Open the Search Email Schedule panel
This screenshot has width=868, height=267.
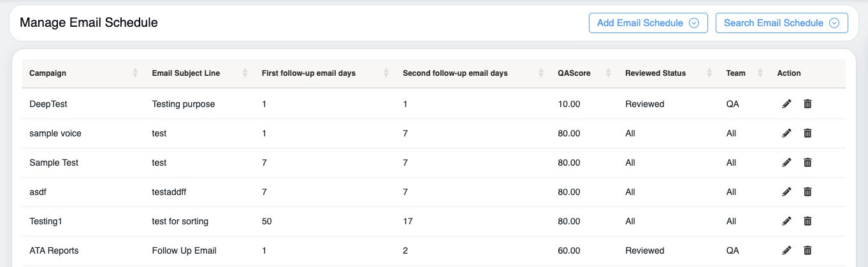[781, 23]
